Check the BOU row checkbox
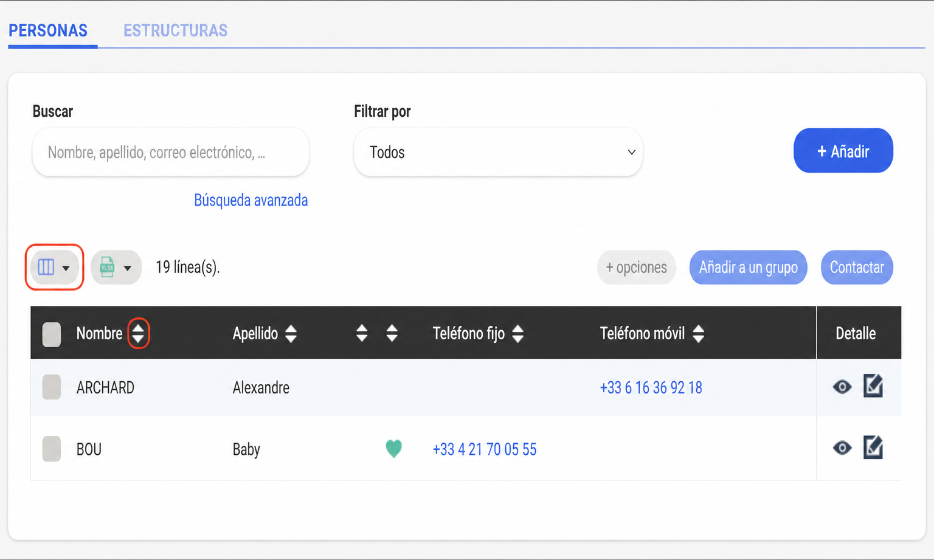Screen dimensions: 934x560 [52, 449]
